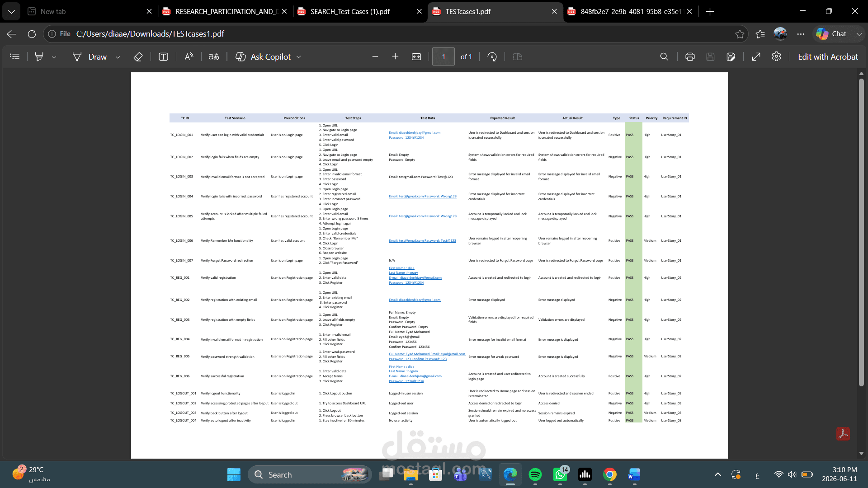Toggle the Draw tool
The image size is (868, 488).
90,56
